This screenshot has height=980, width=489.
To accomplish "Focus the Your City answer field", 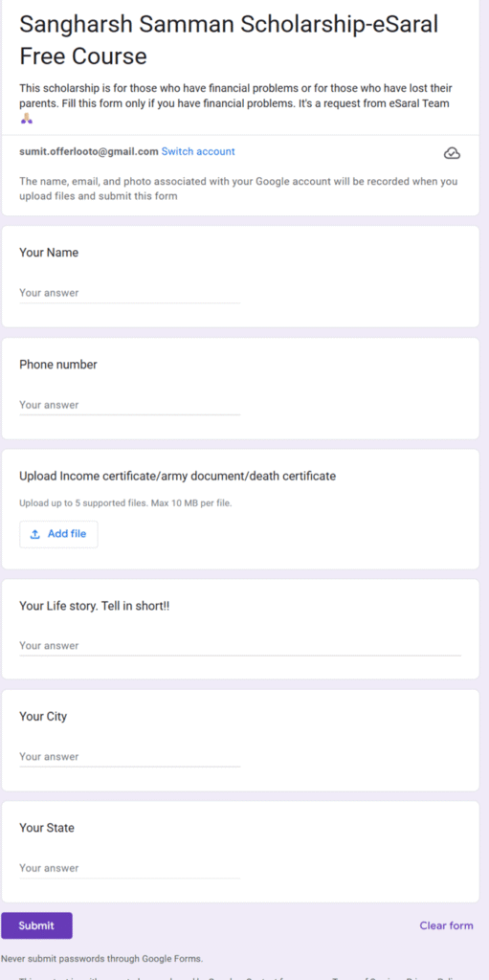I will [x=129, y=757].
